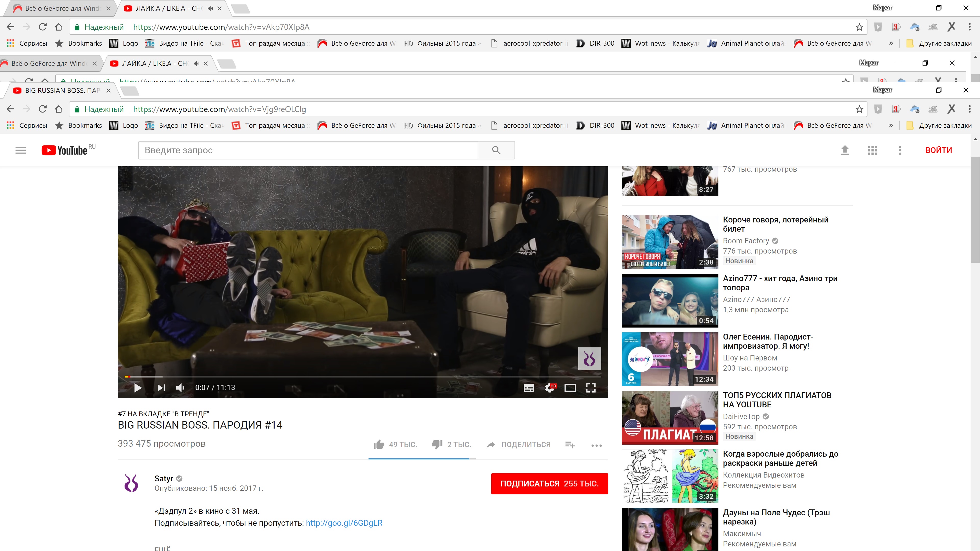Open the three-dot more actions menu
Image resolution: width=980 pixels, height=551 pixels.
pos(596,445)
